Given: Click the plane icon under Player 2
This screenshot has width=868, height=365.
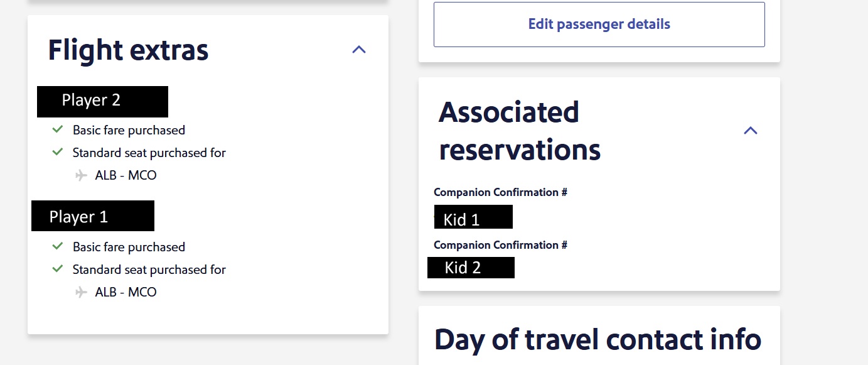Looking at the screenshot, I should (x=81, y=175).
